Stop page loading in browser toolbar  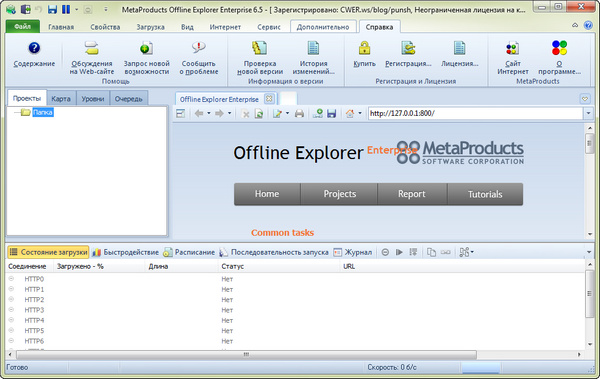pos(246,114)
